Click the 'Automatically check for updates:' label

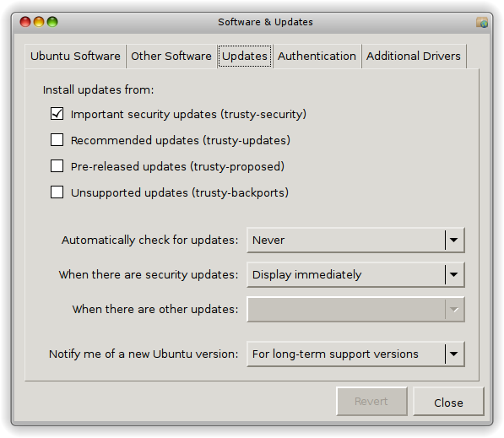[x=150, y=240]
